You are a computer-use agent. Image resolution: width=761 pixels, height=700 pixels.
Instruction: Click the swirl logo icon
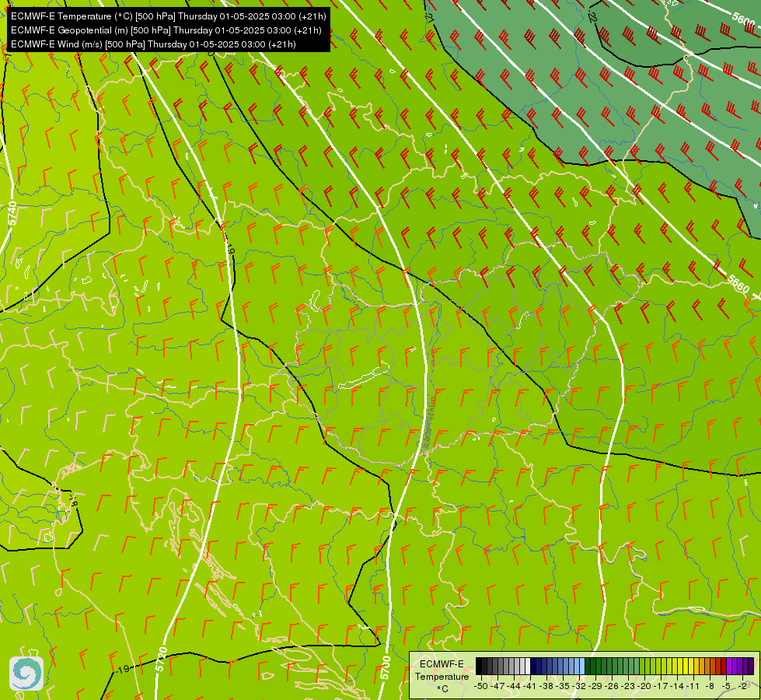[26, 674]
